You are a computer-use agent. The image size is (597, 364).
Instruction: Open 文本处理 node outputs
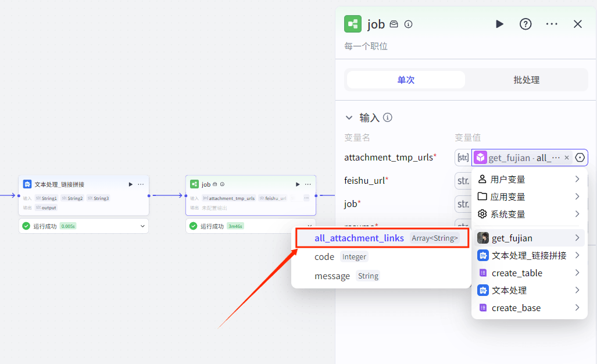coord(529,291)
